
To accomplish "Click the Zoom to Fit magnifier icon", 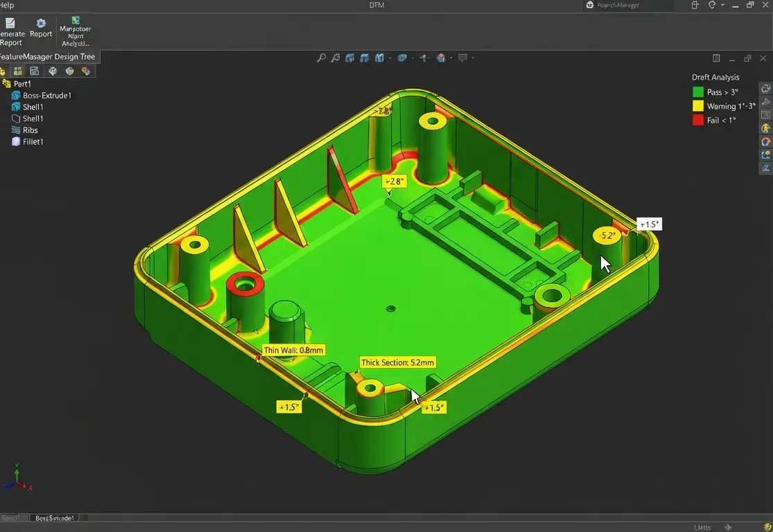I will pyautogui.click(x=321, y=58).
